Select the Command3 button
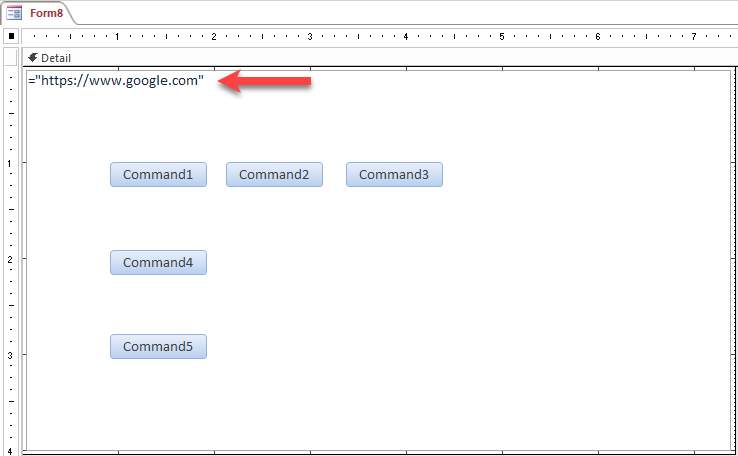Viewport: 738px width, 456px height. 394,175
